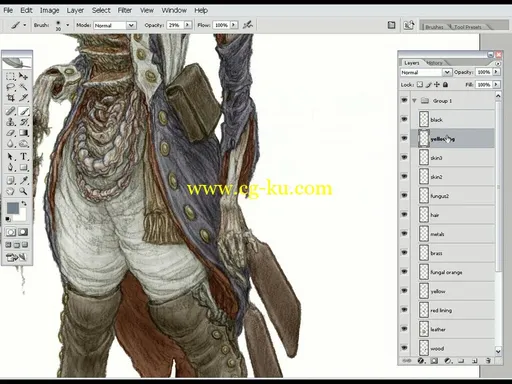Select the Eraser tool
Viewport: 512px width, 384px height.
tap(11, 133)
